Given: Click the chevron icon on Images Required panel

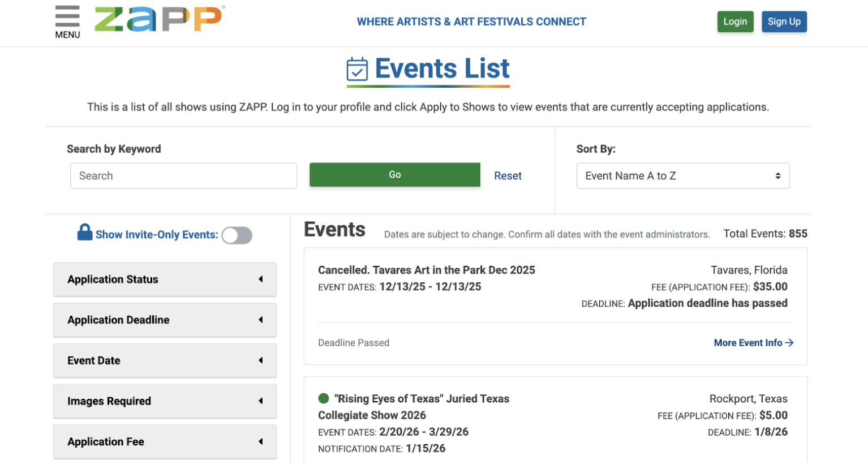Looking at the screenshot, I should pyautogui.click(x=261, y=401).
